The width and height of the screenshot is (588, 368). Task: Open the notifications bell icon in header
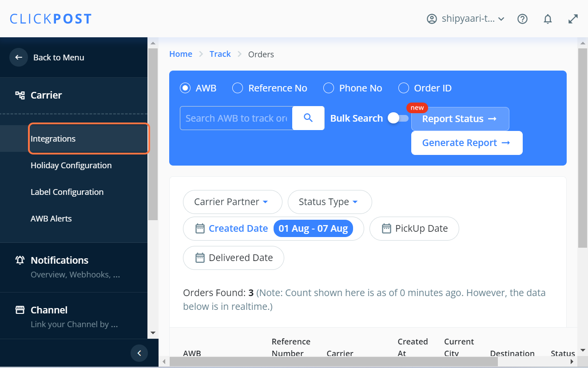[548, 19]
